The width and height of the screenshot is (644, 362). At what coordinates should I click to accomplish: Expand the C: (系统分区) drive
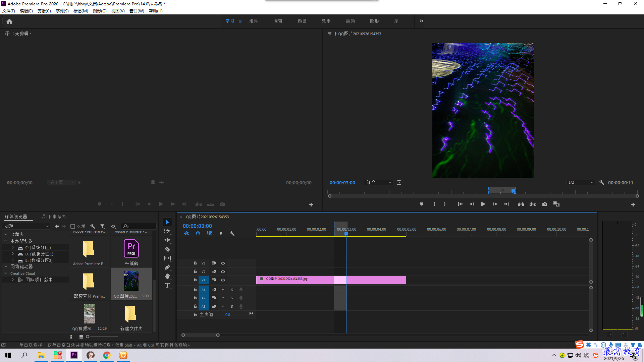pyautogui.click(x=13, y=247)
